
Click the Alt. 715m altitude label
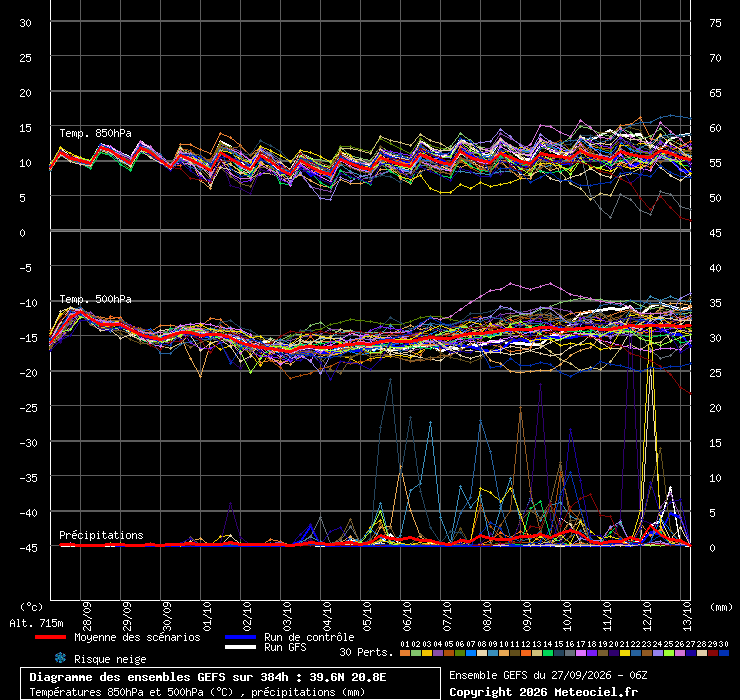point(36,624)
